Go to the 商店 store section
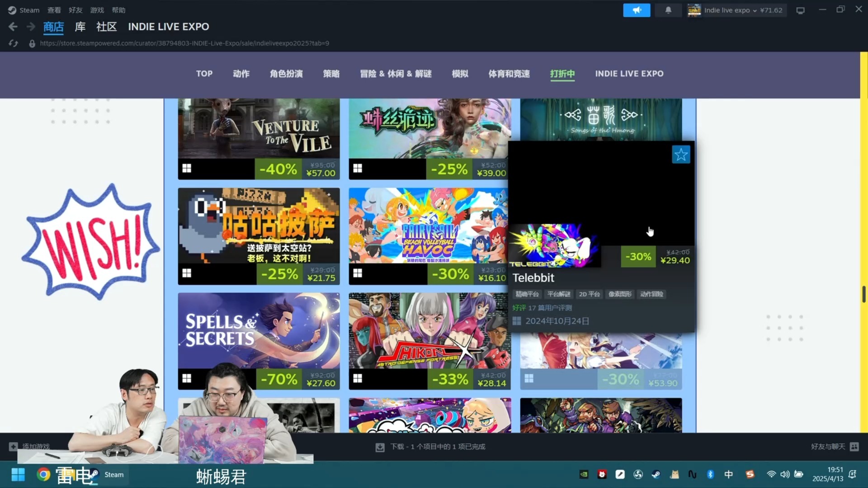 click(x=53, y=27)
